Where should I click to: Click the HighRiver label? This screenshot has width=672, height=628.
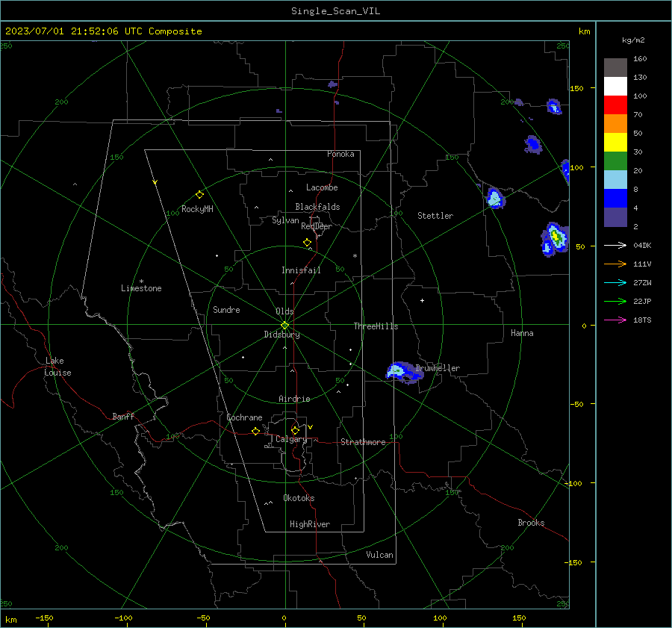tap(309, 524)
